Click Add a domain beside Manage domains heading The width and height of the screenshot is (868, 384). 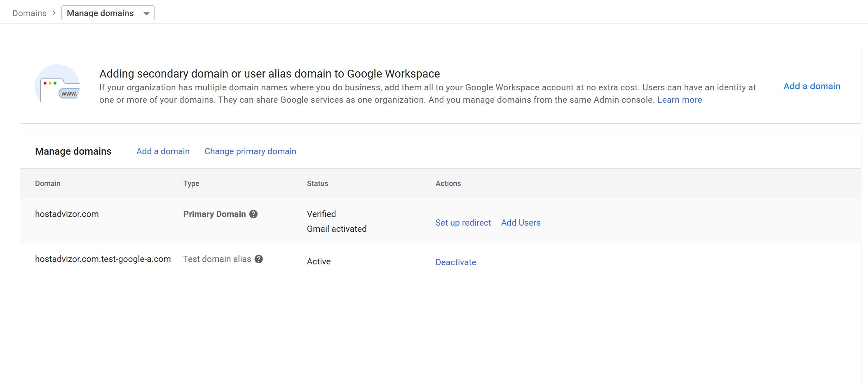pyautogui.click(x=163, y=151)
